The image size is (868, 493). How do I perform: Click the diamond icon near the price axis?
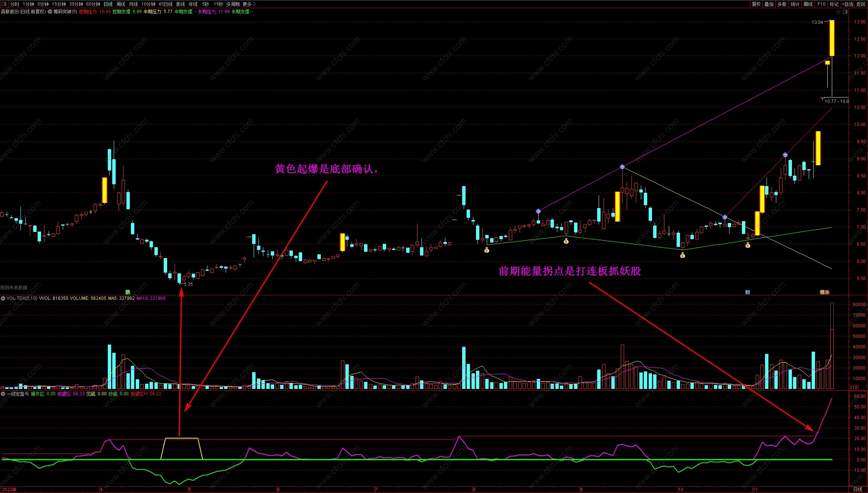[x=838, y=12]
